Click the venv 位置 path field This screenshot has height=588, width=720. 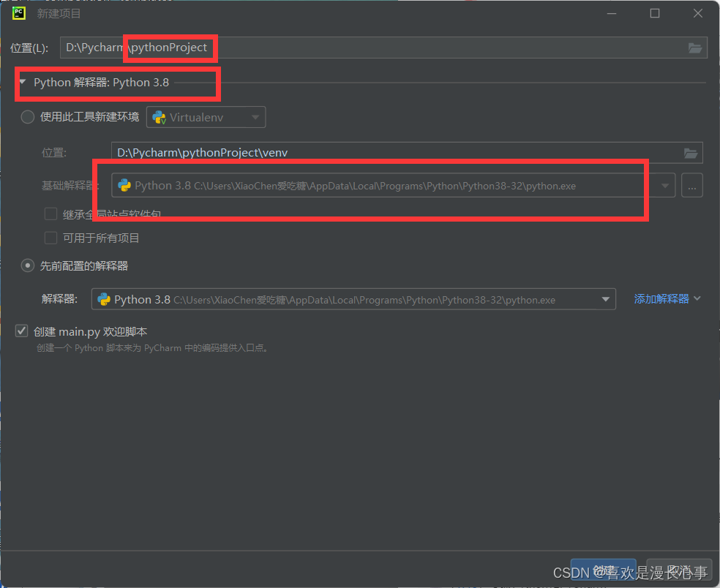pos(407,153)
